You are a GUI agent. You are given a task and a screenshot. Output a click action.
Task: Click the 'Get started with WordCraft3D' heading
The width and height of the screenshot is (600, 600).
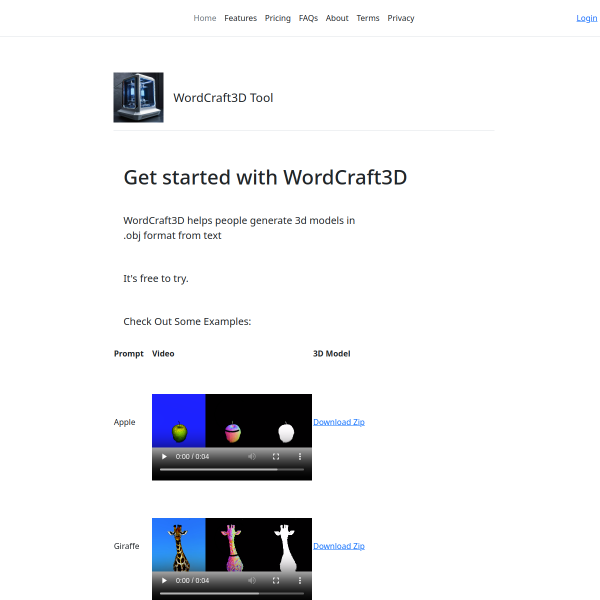click(x=265, y=178)
